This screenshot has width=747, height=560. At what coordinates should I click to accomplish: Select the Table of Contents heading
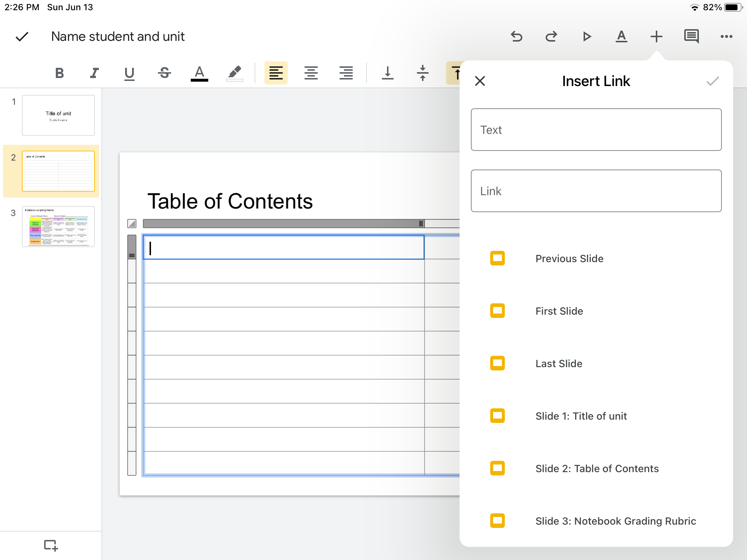click(230, 201)
